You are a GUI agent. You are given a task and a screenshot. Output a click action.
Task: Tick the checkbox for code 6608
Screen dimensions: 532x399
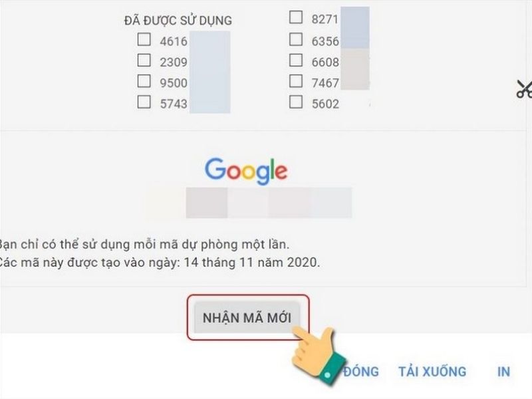tap(296, 61)
